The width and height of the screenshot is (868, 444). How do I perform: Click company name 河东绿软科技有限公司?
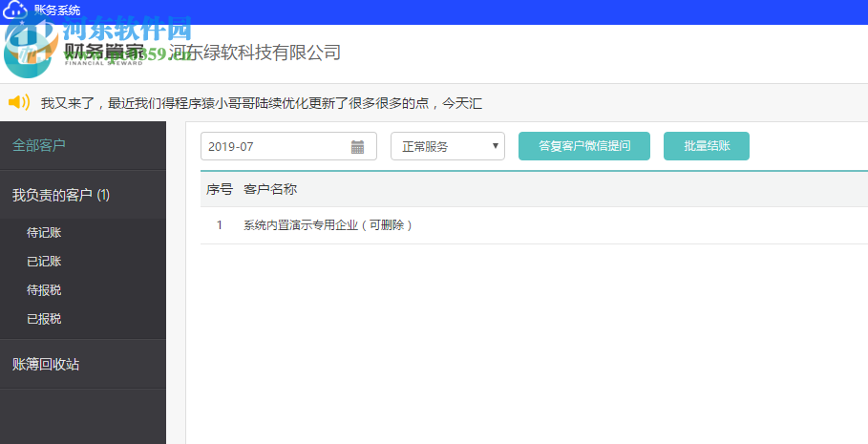pos(255,53)
